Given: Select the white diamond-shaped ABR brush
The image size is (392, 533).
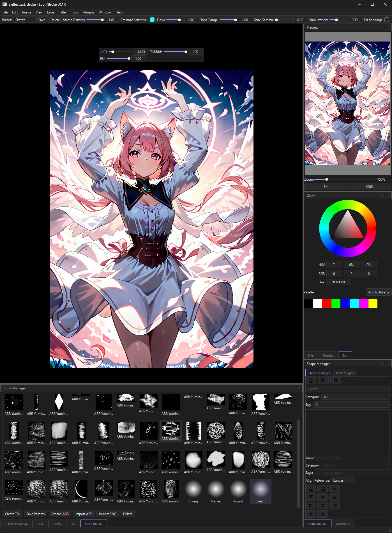Looking at the screenshot, I should (59, 404).
